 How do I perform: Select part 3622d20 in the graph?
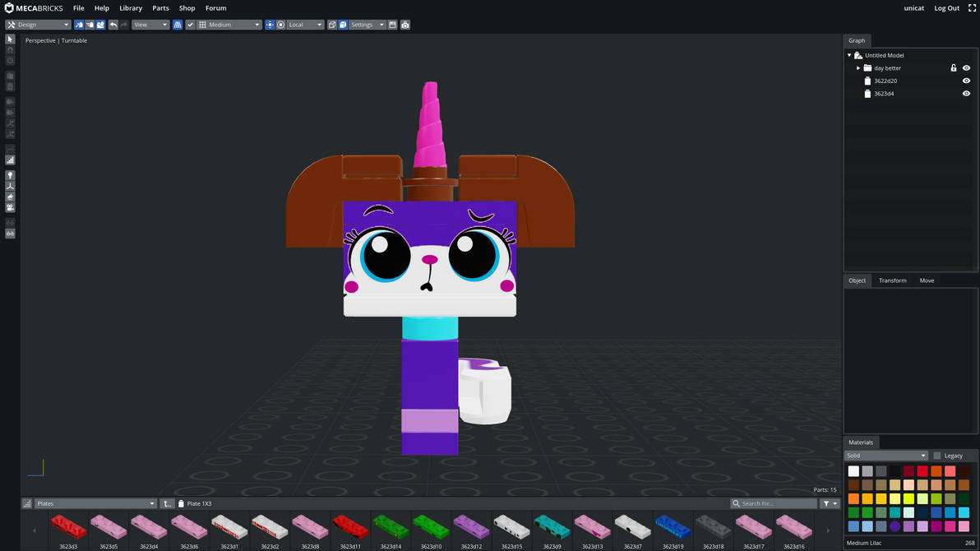885,81
